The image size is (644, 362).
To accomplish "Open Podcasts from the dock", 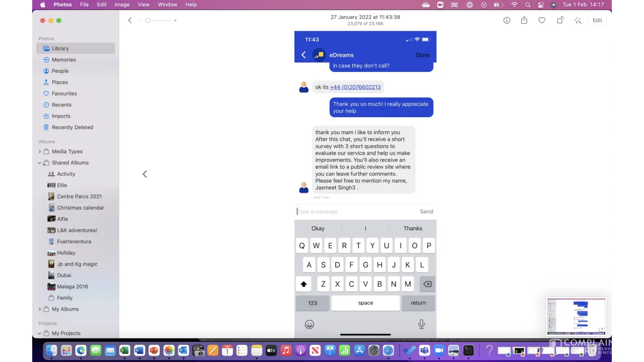I will coord(301,350).
